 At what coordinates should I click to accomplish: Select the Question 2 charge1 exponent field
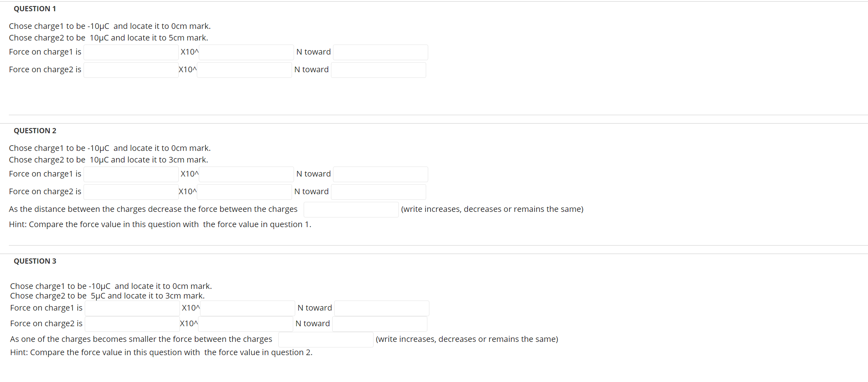coord(245,174)
